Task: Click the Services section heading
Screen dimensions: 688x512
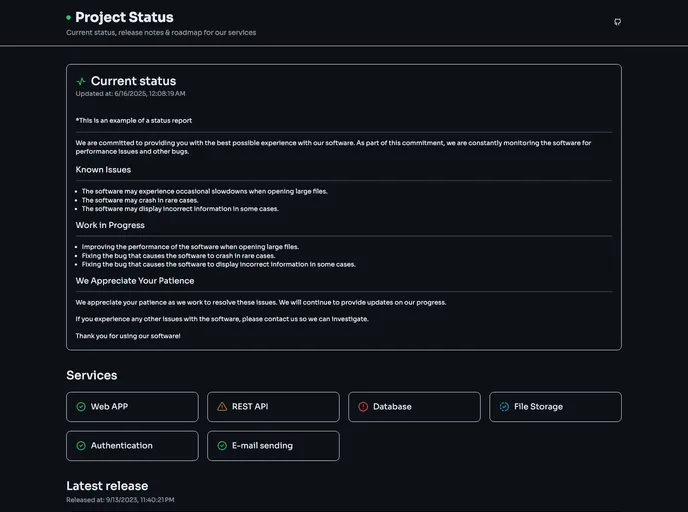Action: (x=92, y=375)
